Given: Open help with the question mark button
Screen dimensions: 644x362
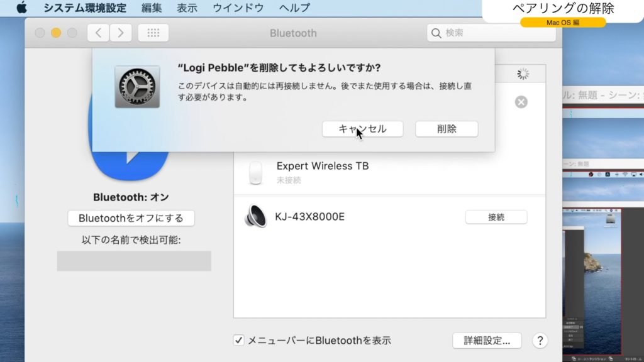Looking at the screenshot, I should click(x=540, y=341).
